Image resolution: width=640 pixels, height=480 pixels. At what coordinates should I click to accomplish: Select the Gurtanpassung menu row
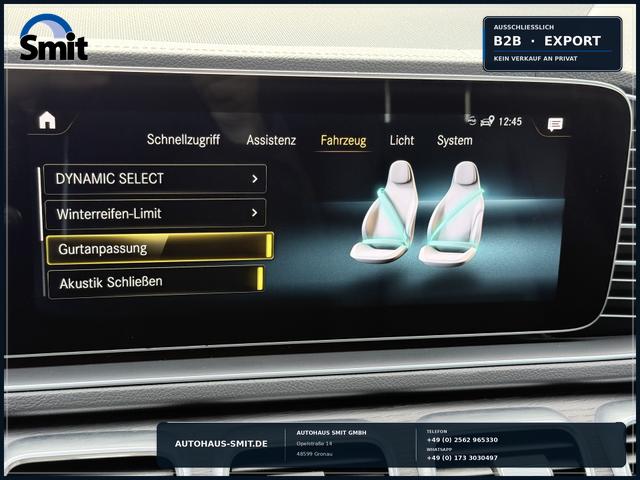point(160,248)
